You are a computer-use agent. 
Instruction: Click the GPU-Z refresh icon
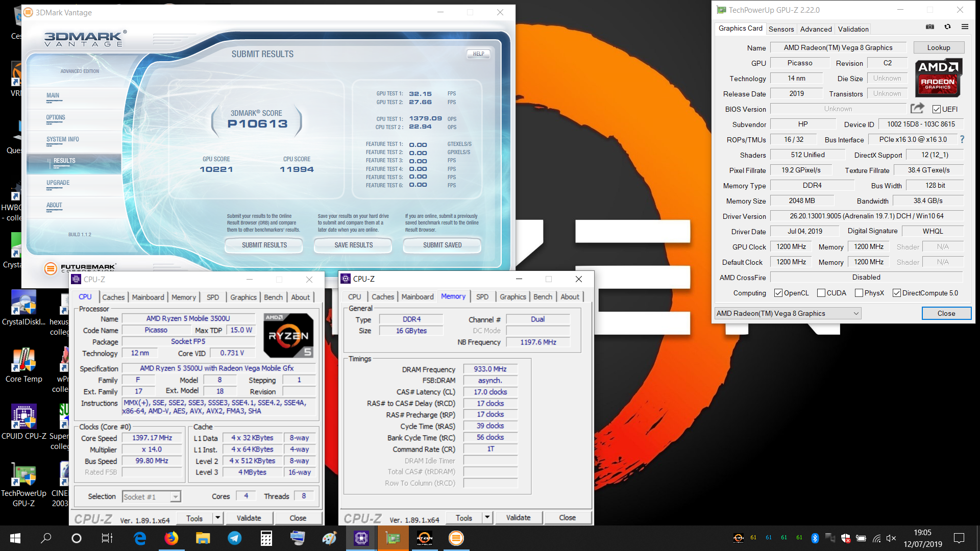pos(947,27)
